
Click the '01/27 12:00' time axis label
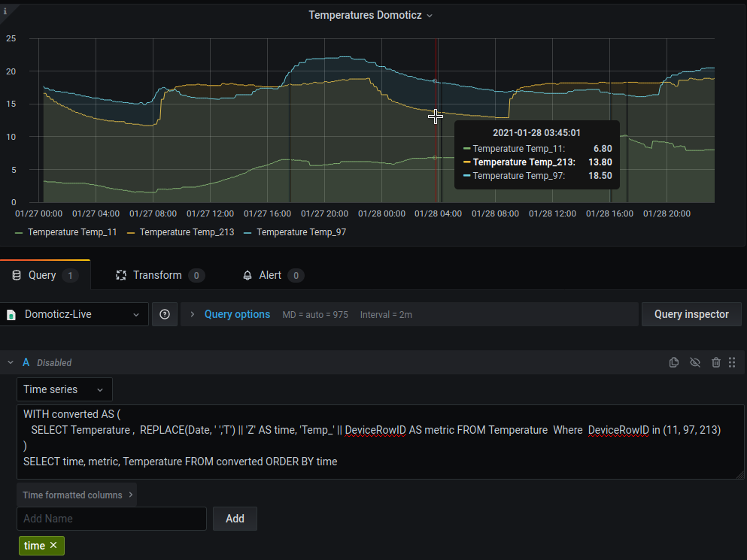[x=210, y=213]
